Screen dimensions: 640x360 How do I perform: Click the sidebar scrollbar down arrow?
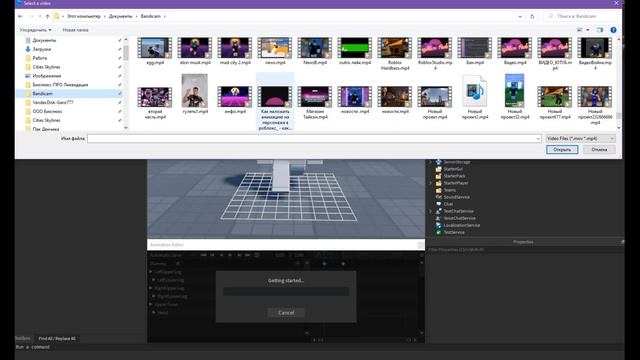(126, 128)
